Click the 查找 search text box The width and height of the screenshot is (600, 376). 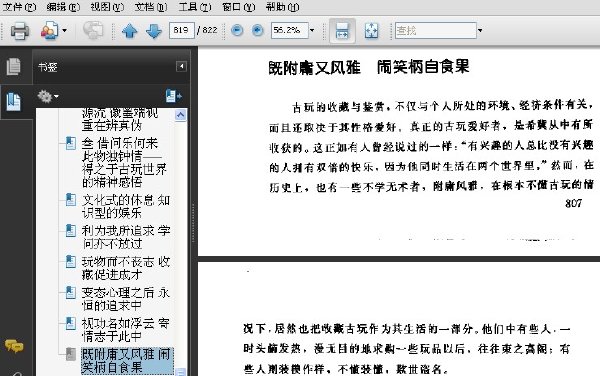coord(435,30)
